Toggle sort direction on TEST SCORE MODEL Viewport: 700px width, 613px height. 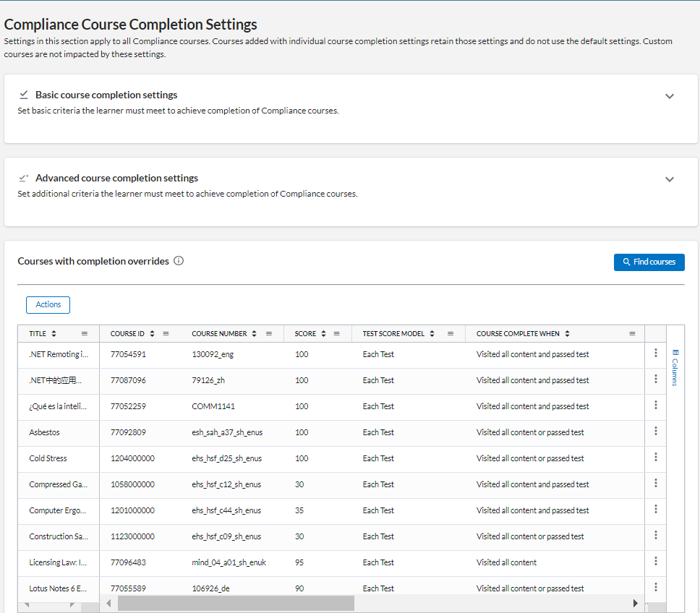point(432,333)
